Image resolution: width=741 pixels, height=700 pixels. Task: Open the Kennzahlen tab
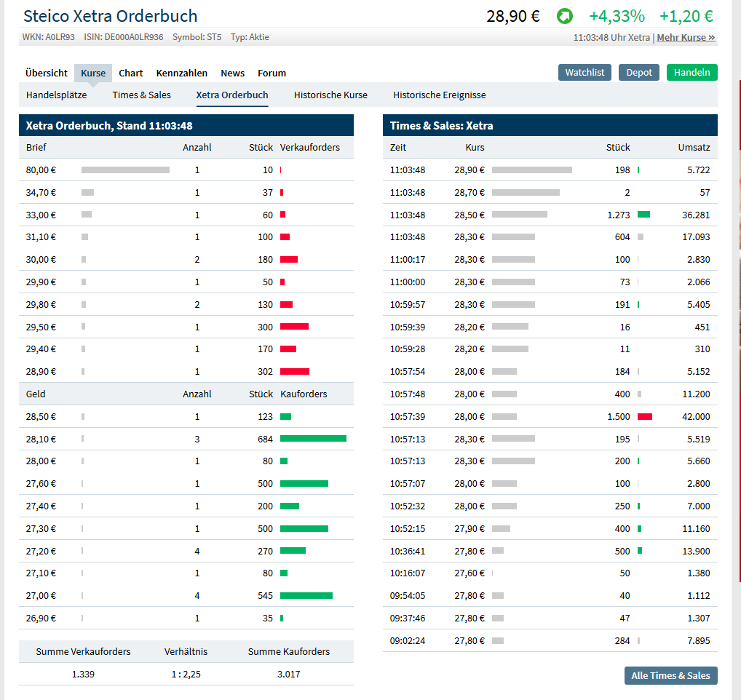182,73
